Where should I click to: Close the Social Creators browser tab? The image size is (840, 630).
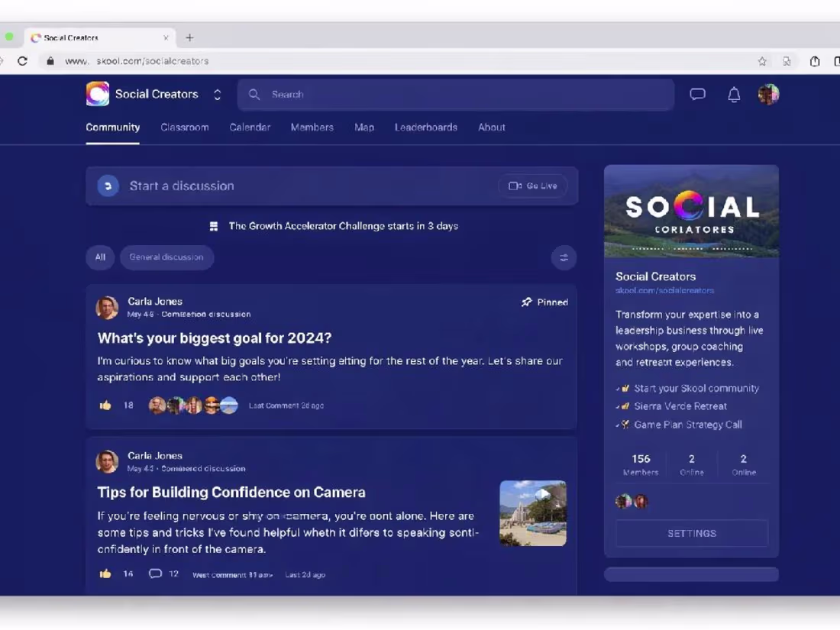[x=166, y=37]
